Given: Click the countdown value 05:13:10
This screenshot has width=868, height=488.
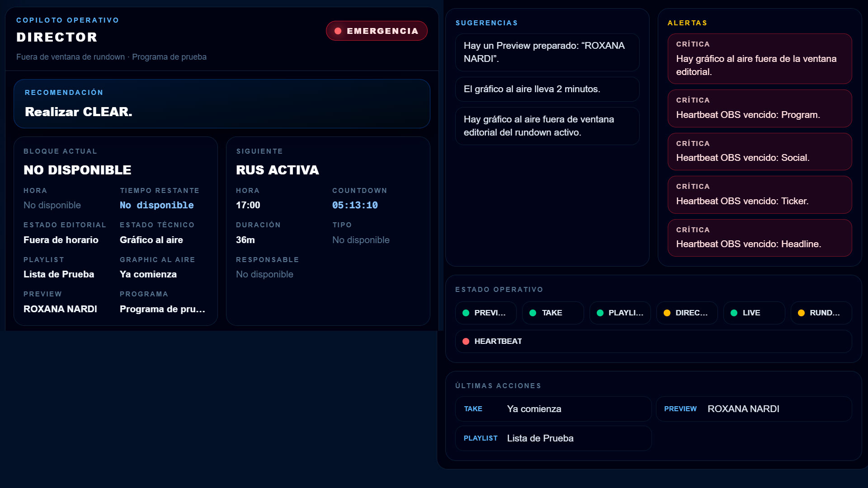Looking at the screenshot, I should click(355, 205).
